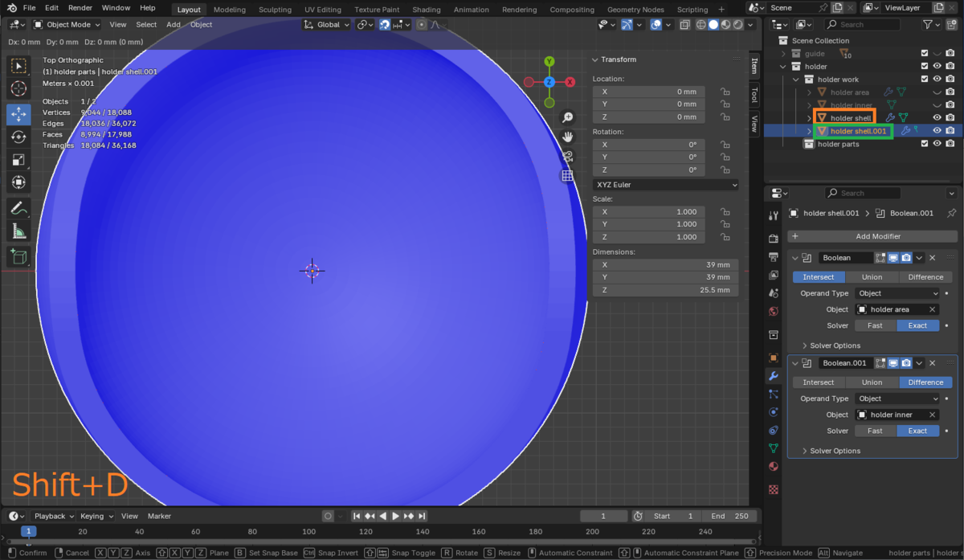Select the Add Cube tool
This screenshot has height=560, width=964.
point(19,257)
